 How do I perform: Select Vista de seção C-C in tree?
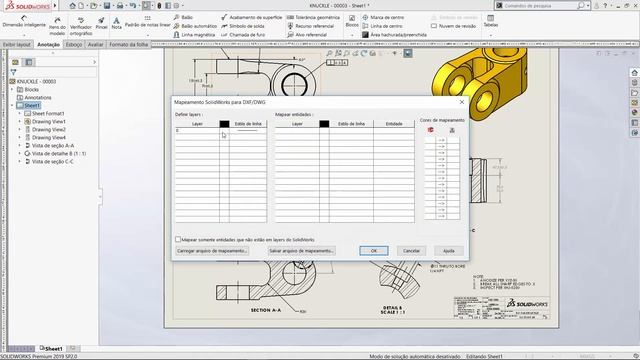(x=53, y=162)
